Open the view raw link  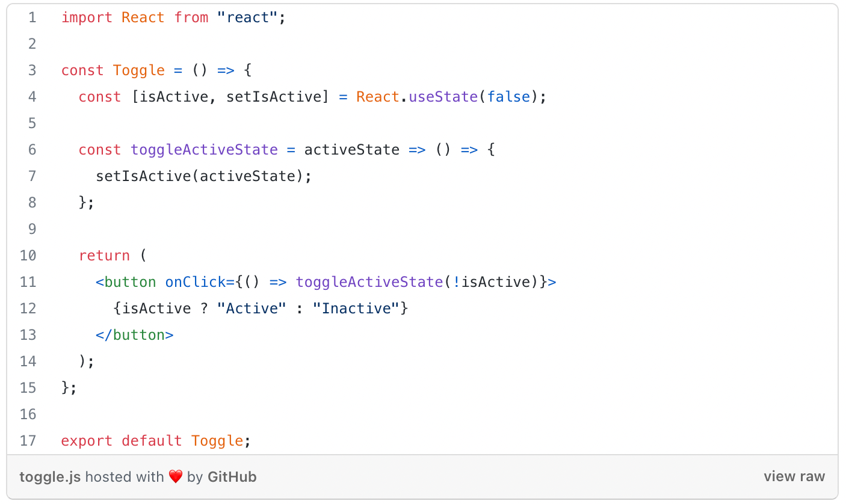click(x=794, y=476)
